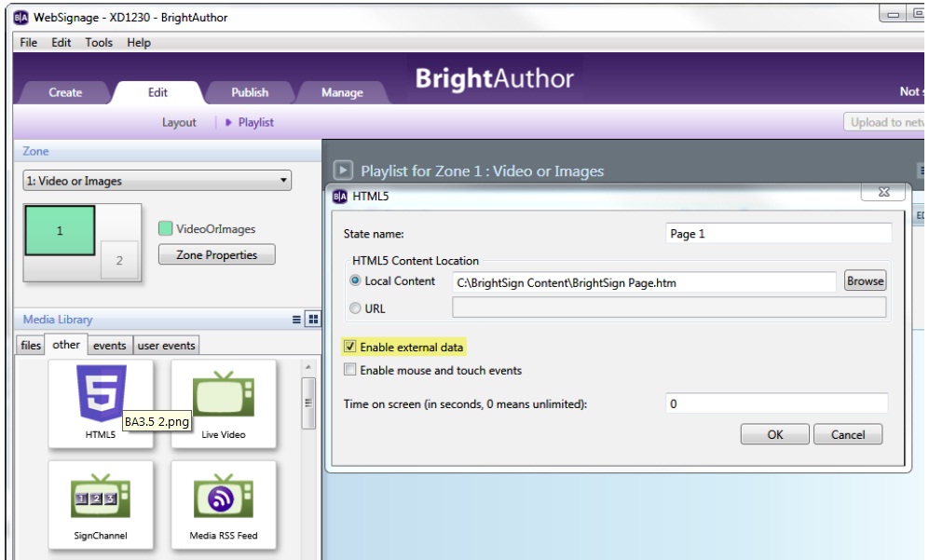
Task: Select the Local Content radio button
Action: pyautogui.click(x=355, y=280)
